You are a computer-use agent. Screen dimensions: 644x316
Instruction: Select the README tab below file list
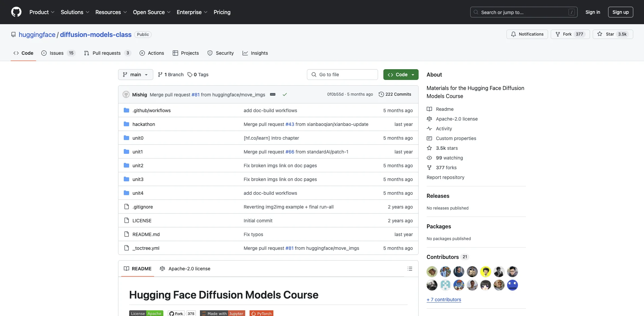tap(138, 269)
